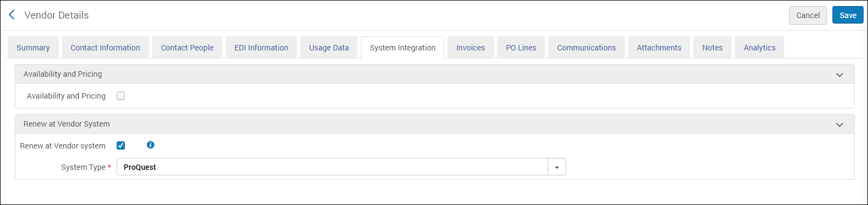Open the System Type dropdown arrow

557,167
